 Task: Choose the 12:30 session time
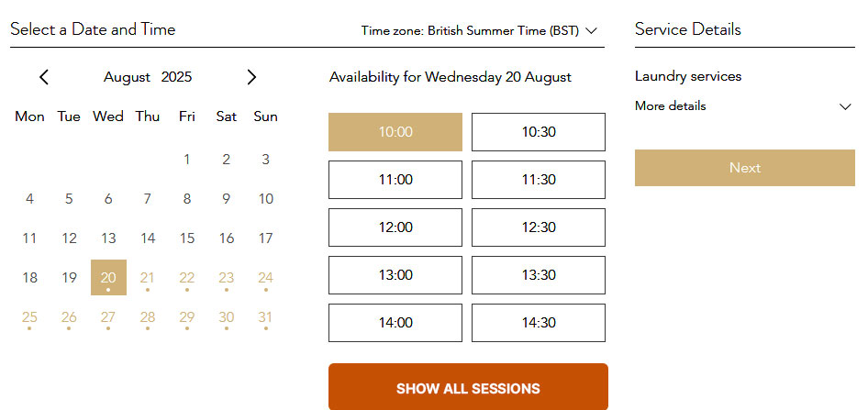539,227
